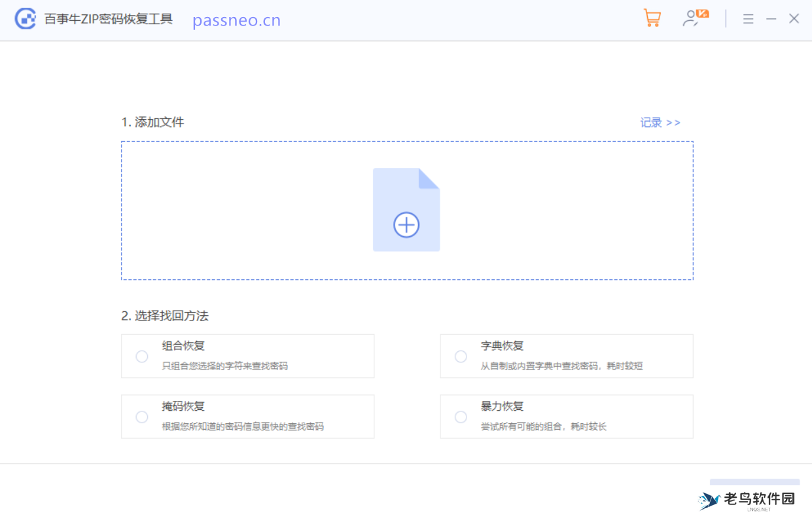
Task: Open the passneo.cn link
Action: pyautogui.click(x=236, y=20)
